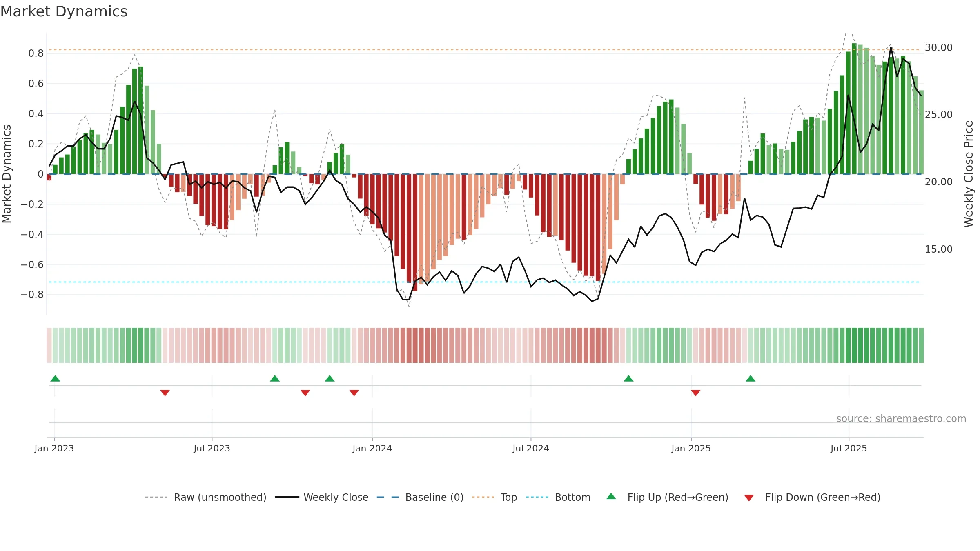
Task: Click the −0.8 left axis label
Action: [32, 295]
